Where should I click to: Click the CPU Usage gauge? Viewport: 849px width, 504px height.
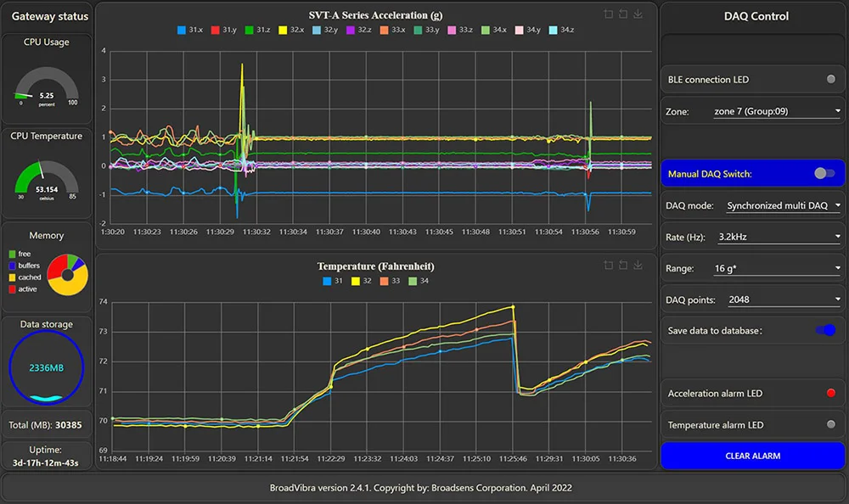[x=47, y=83]
